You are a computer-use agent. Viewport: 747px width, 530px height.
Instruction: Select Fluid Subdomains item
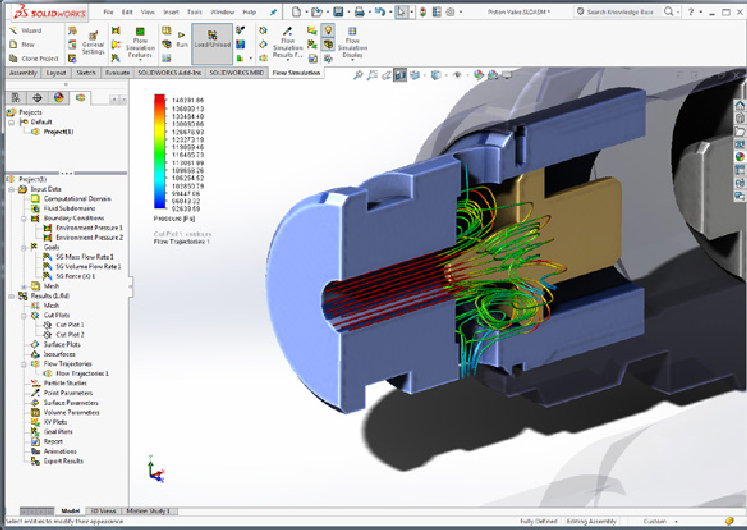70,209
